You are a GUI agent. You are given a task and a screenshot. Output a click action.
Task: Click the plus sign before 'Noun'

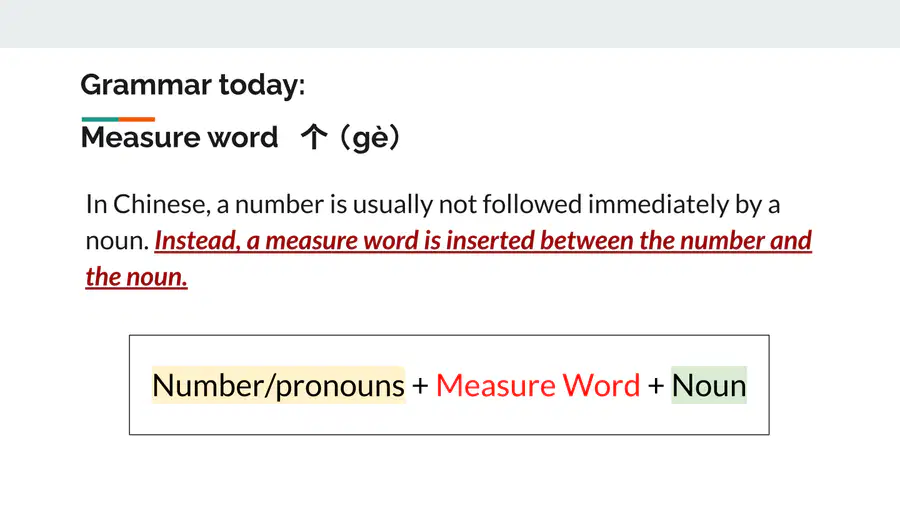coord(655,386)
